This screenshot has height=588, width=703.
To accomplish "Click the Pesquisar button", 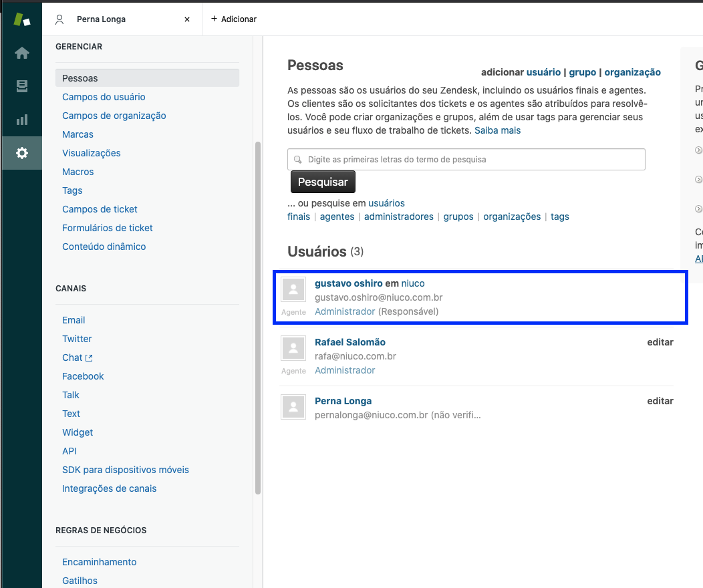I will [323, 182].
